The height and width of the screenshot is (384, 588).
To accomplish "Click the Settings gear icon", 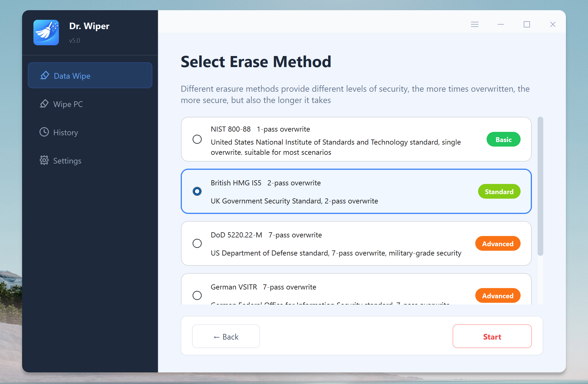I will pyautogui.click(x=44, y=160).
